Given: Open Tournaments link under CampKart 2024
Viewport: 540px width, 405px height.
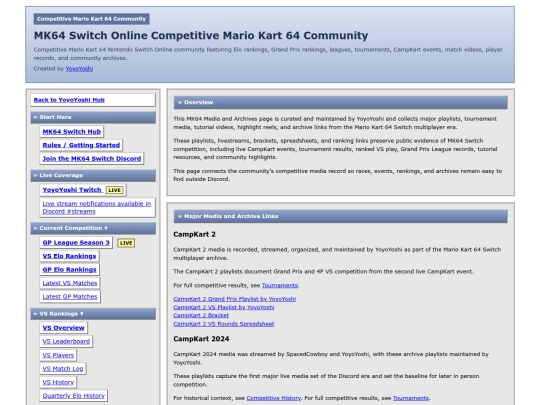Looking at the screenshot, I should [x=411, y=398].
